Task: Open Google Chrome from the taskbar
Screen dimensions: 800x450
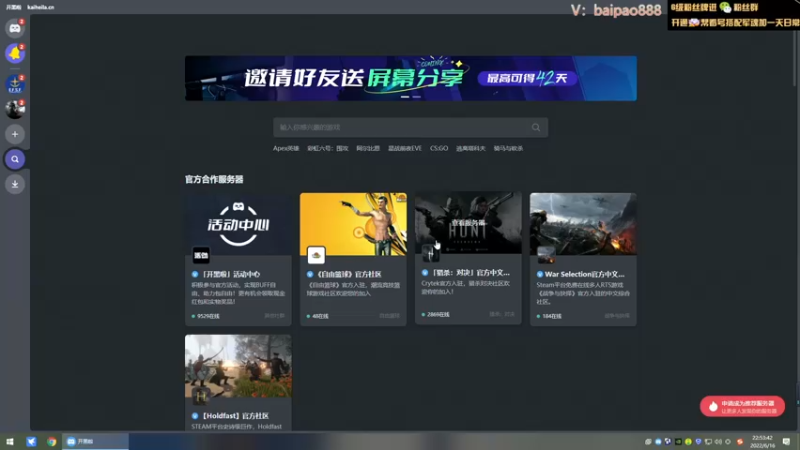Action: tap(52, 441)
